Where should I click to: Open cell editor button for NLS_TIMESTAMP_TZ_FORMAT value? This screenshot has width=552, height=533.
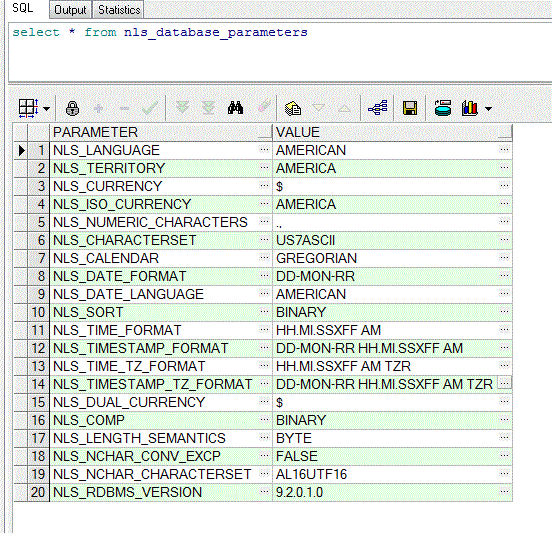[504, 383]
